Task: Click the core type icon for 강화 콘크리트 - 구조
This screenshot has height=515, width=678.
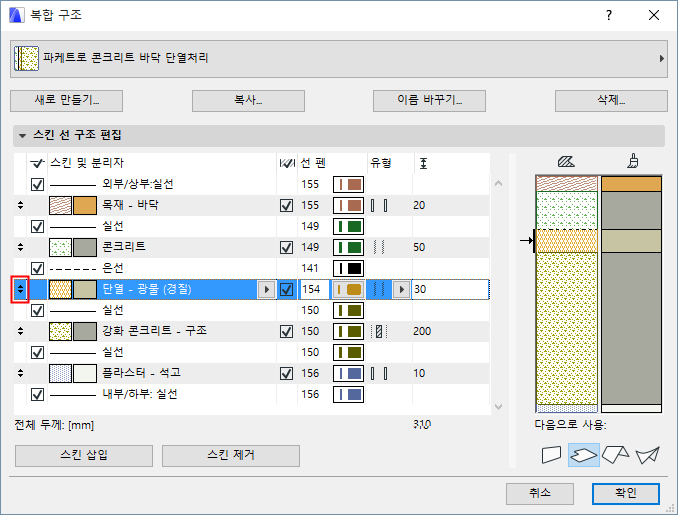Action: 379,332
